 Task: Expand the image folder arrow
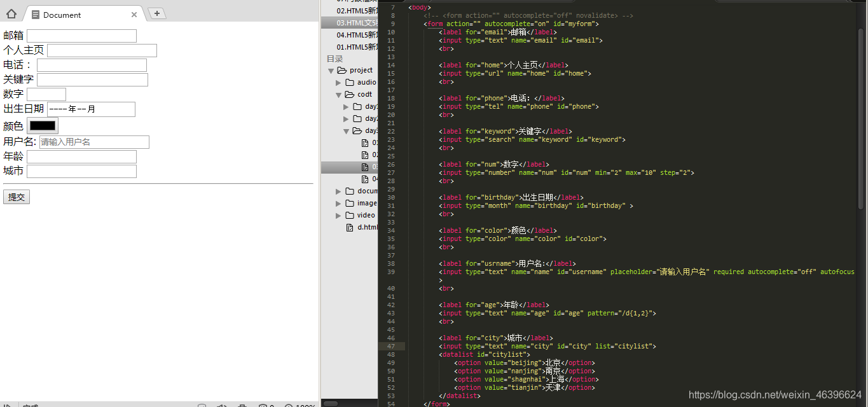pos(339,203)
